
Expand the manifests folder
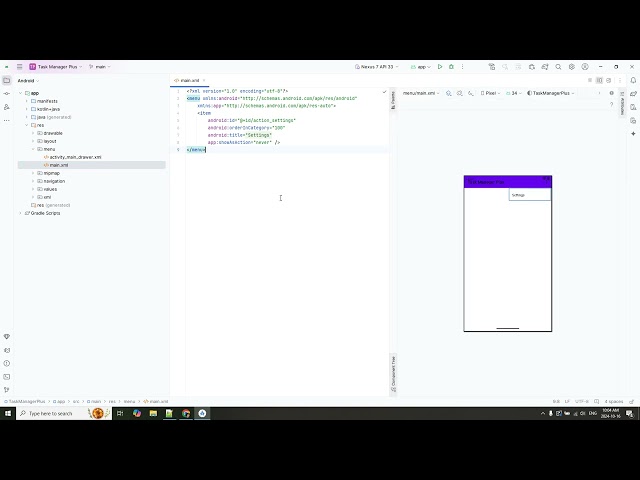click(x=27, y=101)
